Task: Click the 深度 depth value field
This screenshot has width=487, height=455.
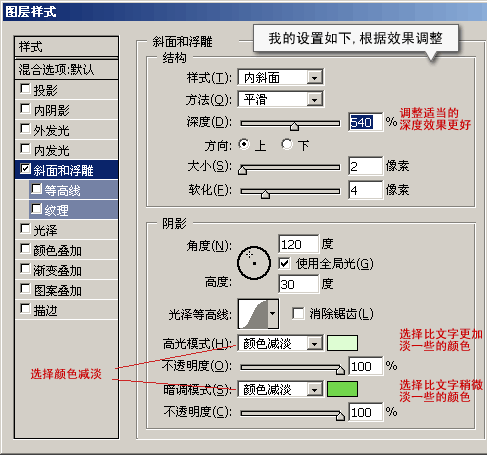Action: 365,122
